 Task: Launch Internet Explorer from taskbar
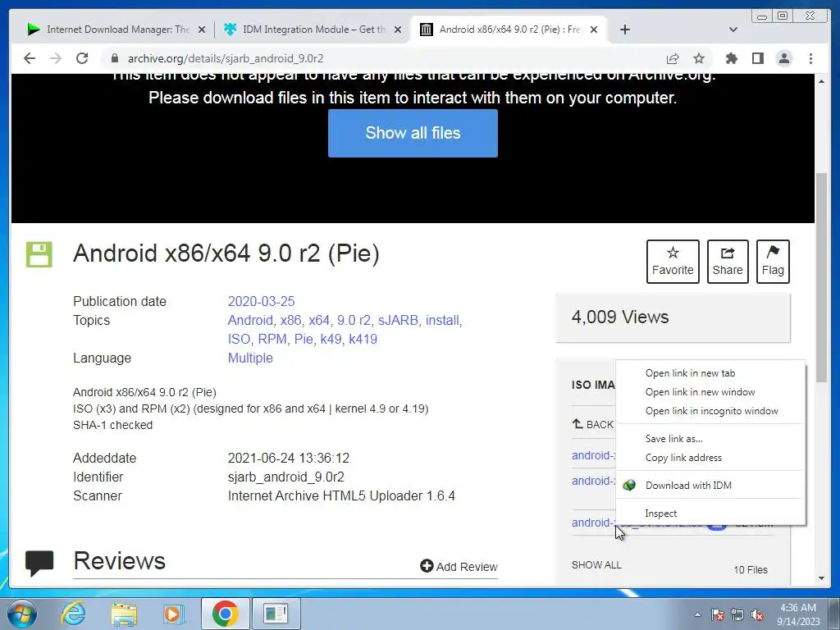(72, 614)
